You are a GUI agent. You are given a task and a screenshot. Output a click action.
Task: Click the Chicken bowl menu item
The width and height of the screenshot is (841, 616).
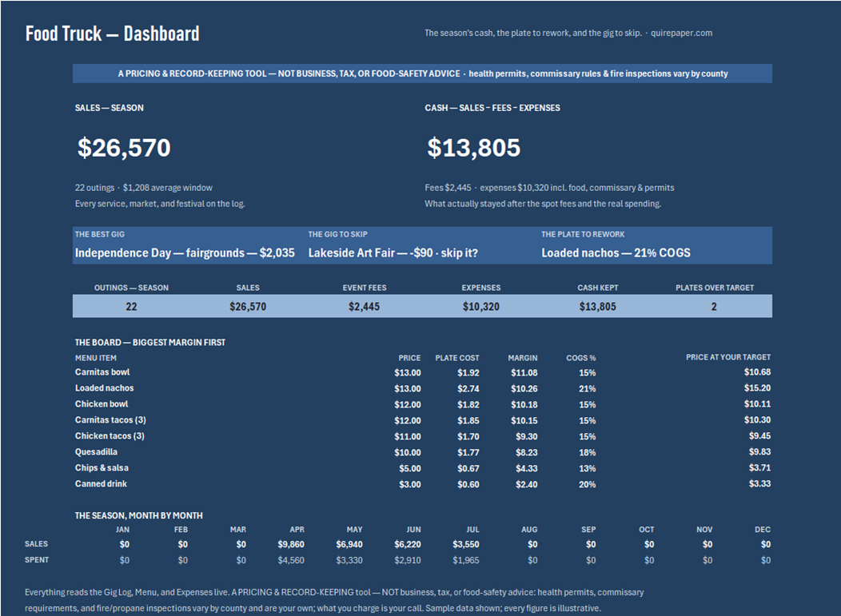(x=102, y=404)
